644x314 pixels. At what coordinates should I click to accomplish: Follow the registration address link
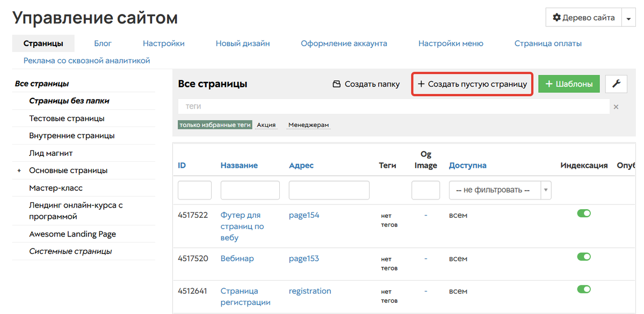tap(310, 291)
